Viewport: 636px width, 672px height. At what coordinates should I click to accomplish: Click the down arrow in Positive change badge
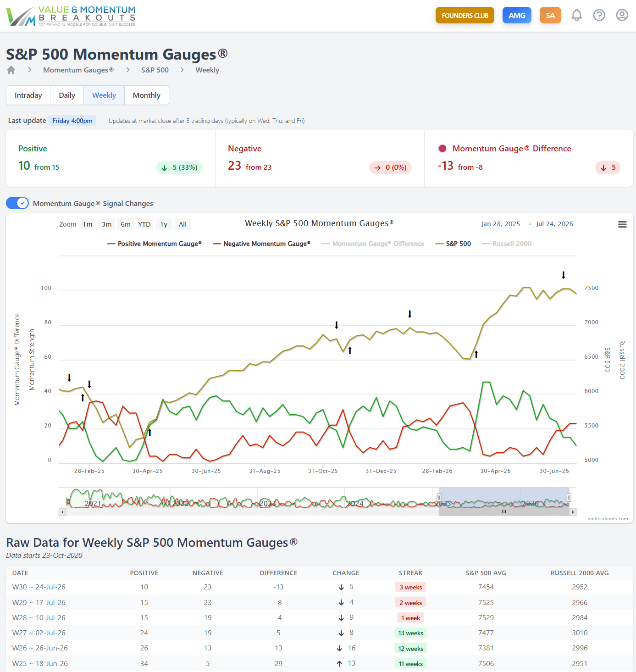tap(164, 168)
